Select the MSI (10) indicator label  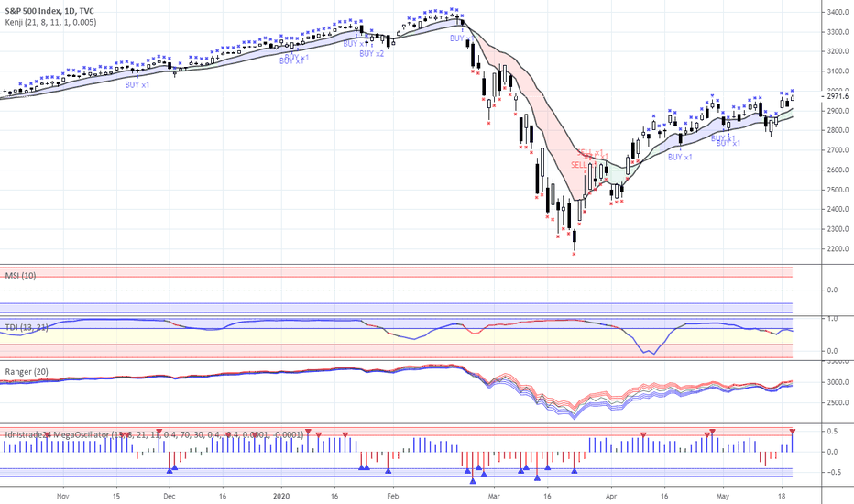pyautogui.click(x=21, y=276)
